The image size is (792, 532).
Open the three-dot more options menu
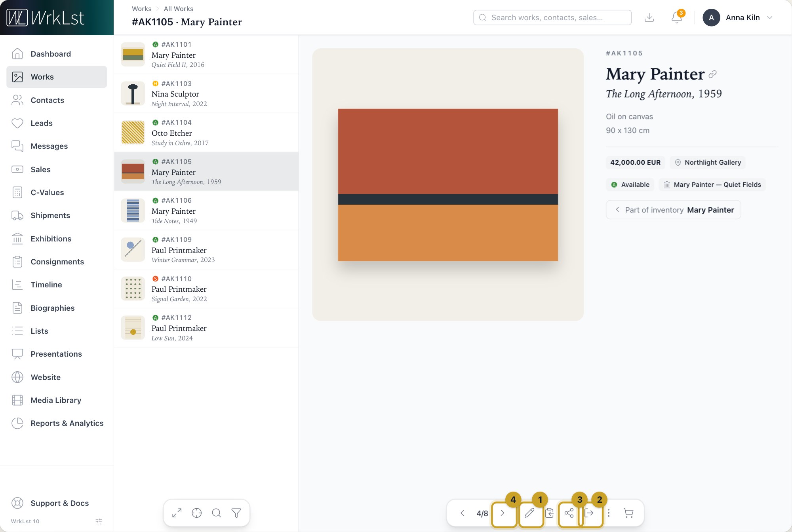tap(609, 513)
